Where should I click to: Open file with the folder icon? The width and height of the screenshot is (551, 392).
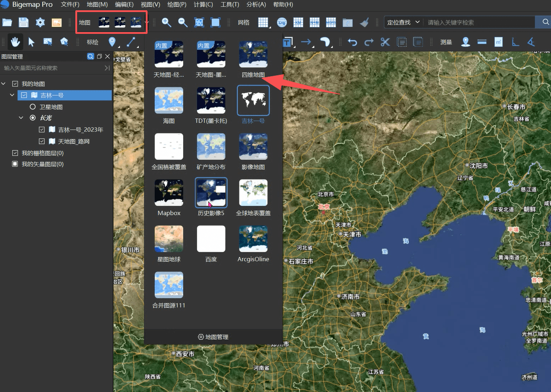(x=7, y=22)
